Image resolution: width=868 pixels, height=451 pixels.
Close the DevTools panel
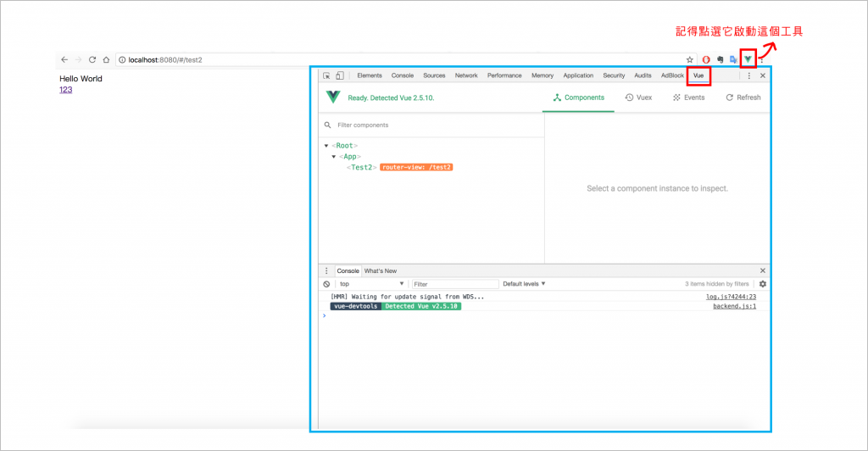(x=763, y=75)
